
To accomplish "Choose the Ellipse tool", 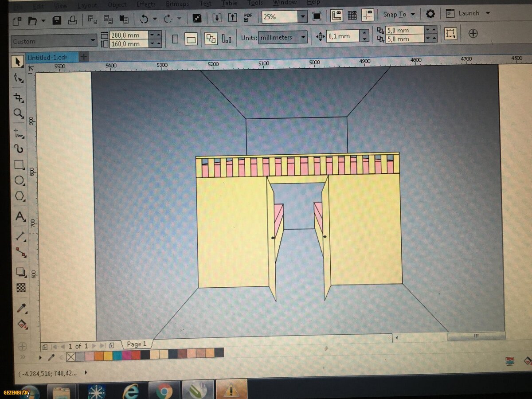I will pos(20,180).
